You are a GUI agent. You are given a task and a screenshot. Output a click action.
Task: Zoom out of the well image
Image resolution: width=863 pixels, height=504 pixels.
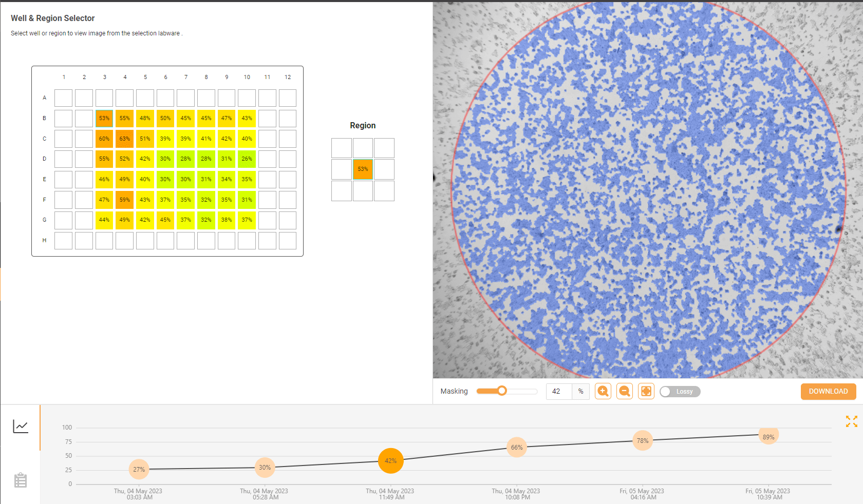[625, 392]
